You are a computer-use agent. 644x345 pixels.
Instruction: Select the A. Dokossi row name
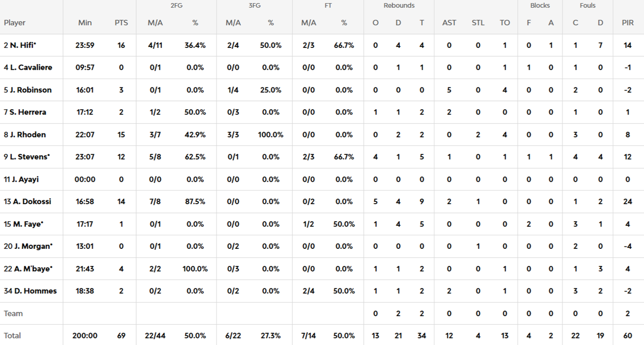(32, 202)
